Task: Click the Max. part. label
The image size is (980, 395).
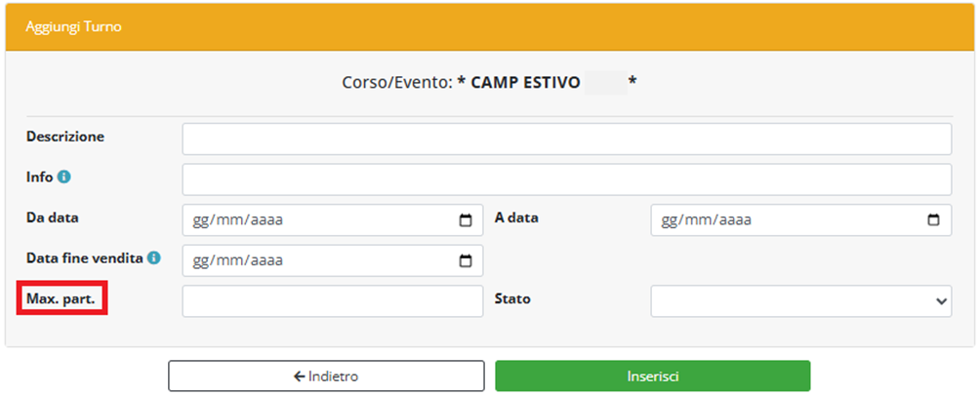Action: (x=61, y=299)
